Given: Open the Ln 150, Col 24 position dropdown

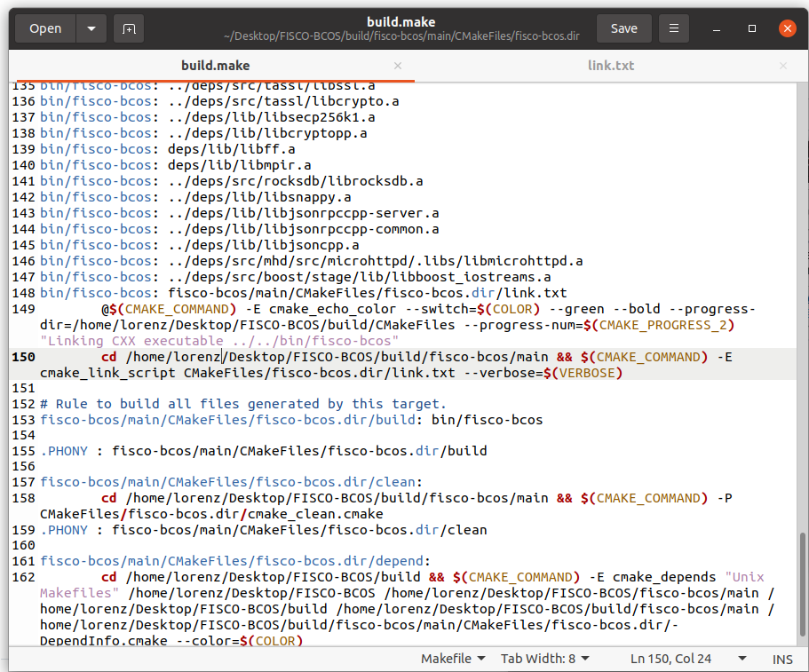Looking at the screenshot, I should click(x=688, y=659).
